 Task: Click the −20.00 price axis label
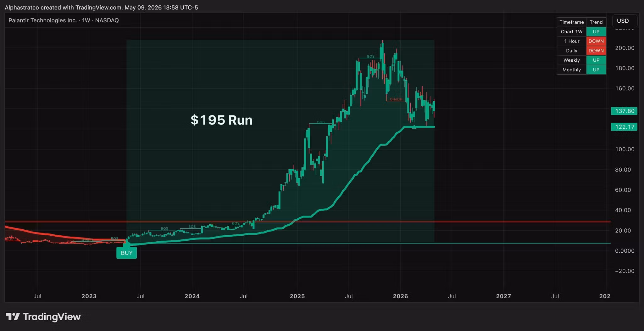point(625,271)
